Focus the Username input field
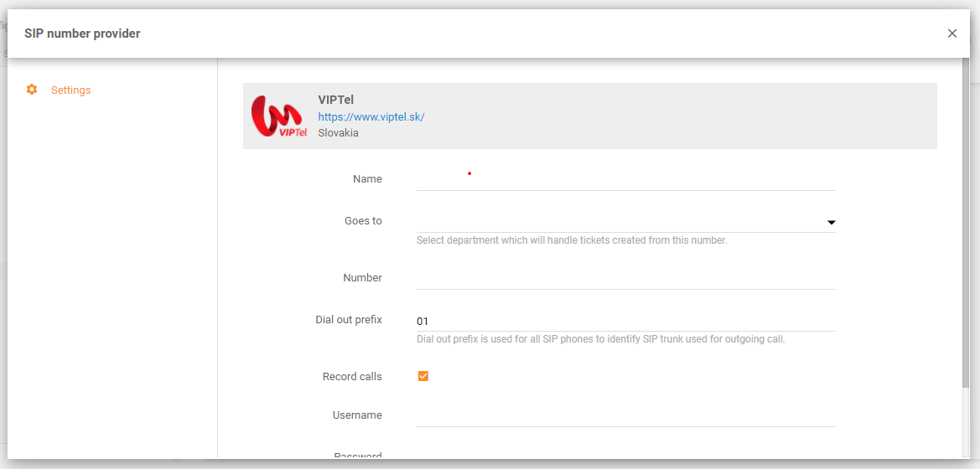The image size is (980, 469). [625, 415]
